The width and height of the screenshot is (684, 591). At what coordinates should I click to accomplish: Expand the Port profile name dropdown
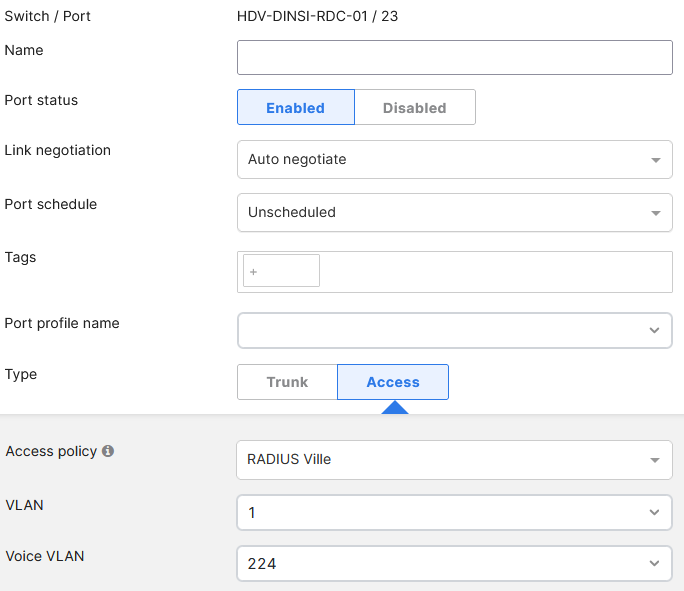pos(455,330)
